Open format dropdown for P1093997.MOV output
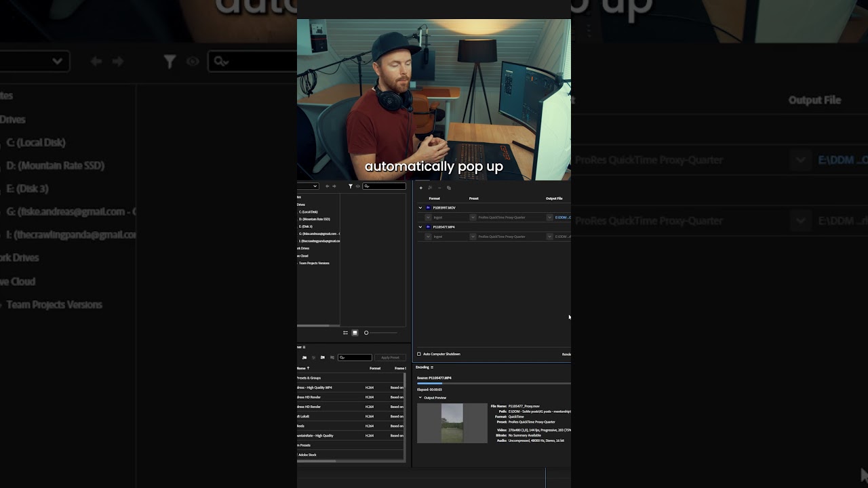Image resolution: width=868 pixels, height=488 pixels. 428,218
